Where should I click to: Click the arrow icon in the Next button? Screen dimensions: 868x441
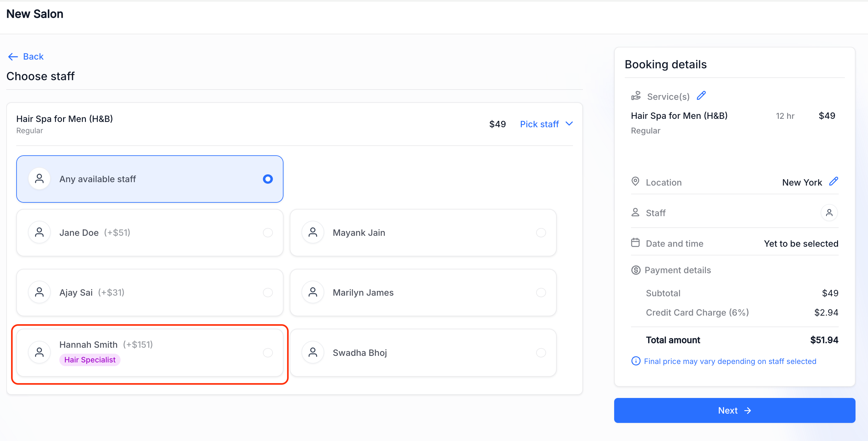748,411
